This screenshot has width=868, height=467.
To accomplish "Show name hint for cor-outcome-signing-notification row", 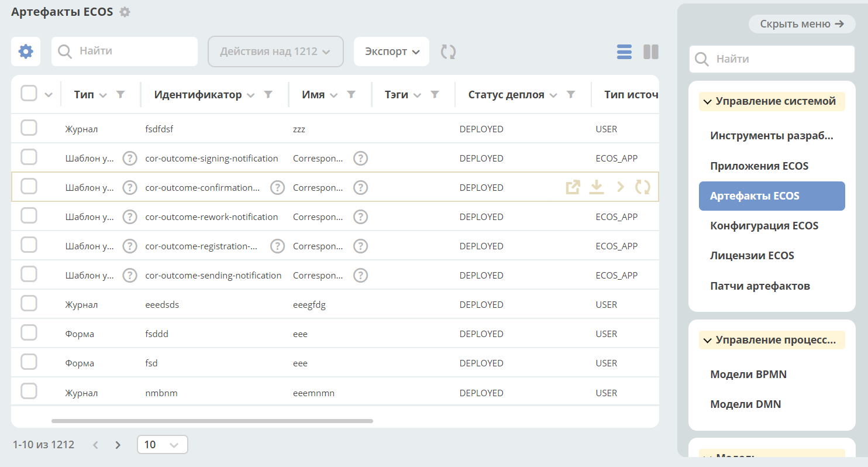I will [361, 158].
